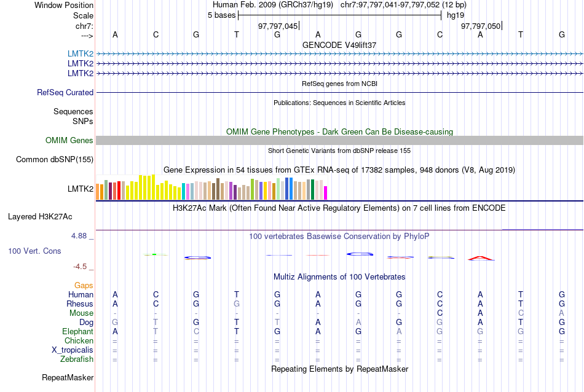Click the OMIM Genes track label
The width and height of the screenshot is (584, 392).
[x=69, y=140]
